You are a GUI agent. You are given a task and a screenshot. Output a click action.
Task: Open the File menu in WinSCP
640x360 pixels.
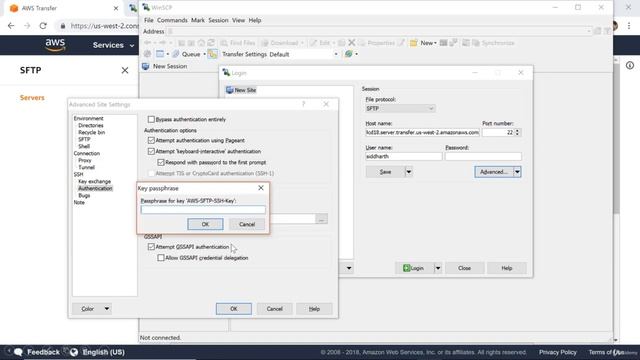149,20
